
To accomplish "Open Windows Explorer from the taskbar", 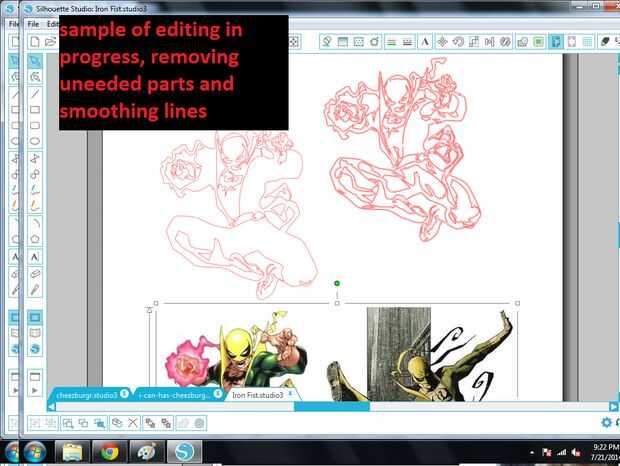I will coord(72,452).
